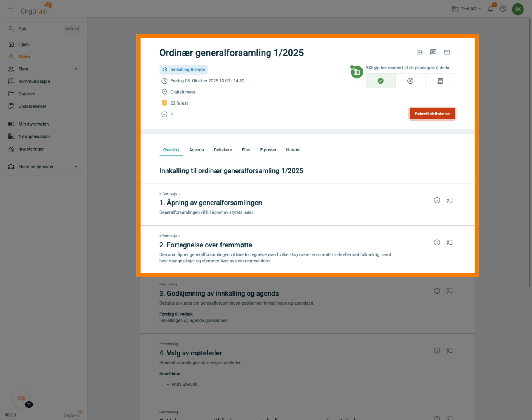
Task: Focus the Søk search field
Action: coord(44,29)
